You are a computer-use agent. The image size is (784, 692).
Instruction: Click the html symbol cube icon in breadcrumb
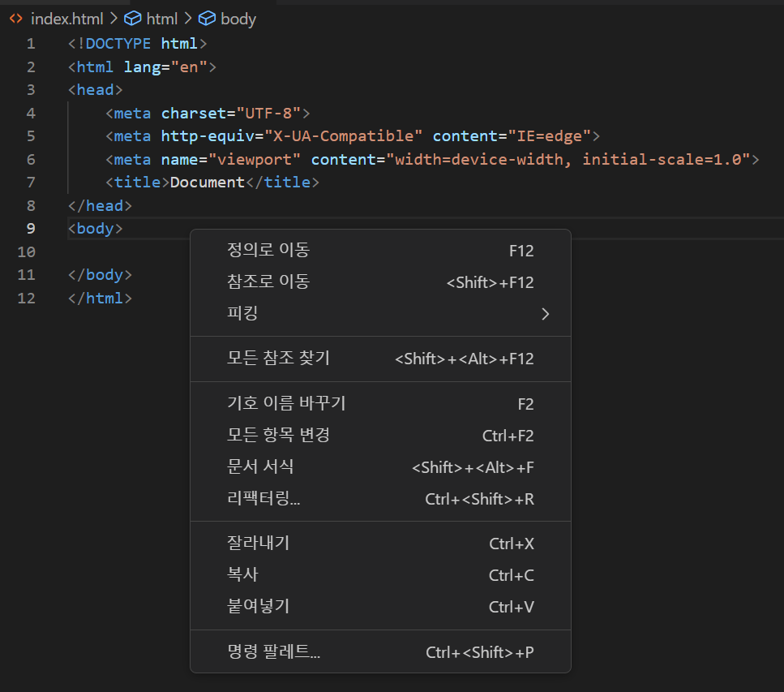point(132,19)
